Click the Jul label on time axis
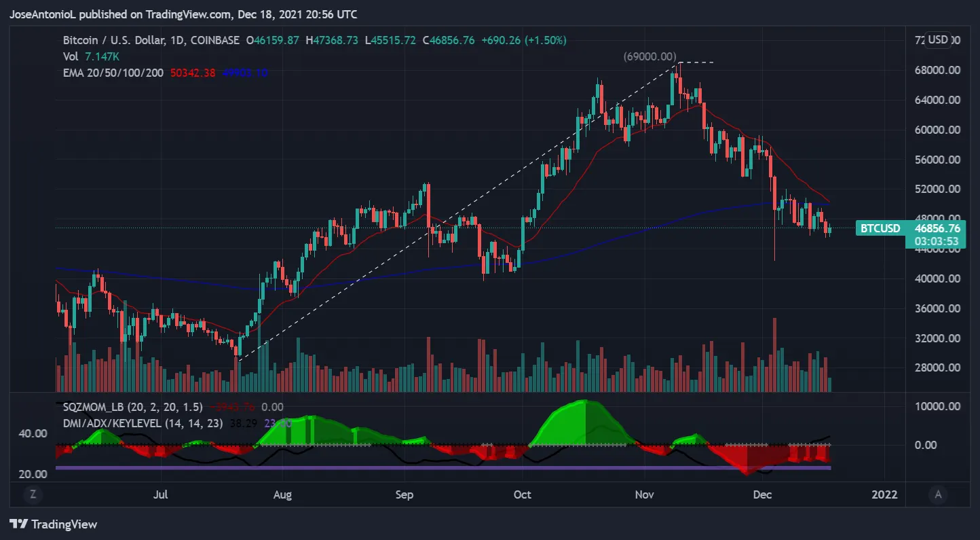Viewport: 980px width, 540px height. [x=161, y=494]
